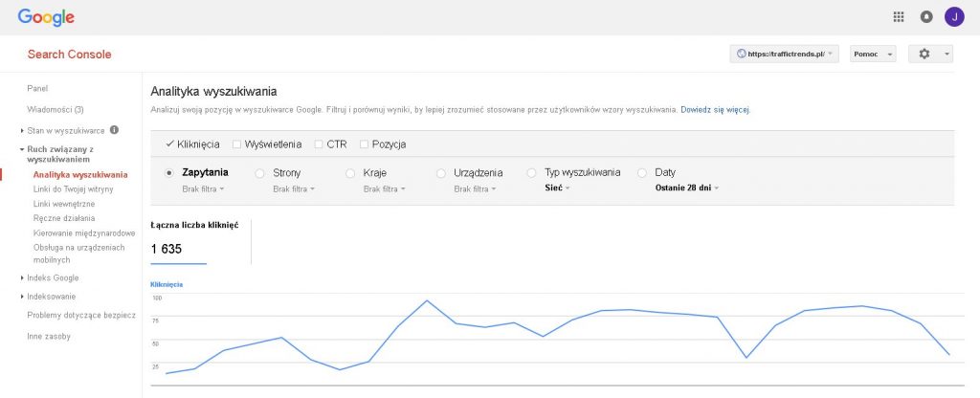Click the info icon beside Stan w wyszukiwarce
Screen dimensions: 980x398
pyautogui.click(x=114, y=130)
